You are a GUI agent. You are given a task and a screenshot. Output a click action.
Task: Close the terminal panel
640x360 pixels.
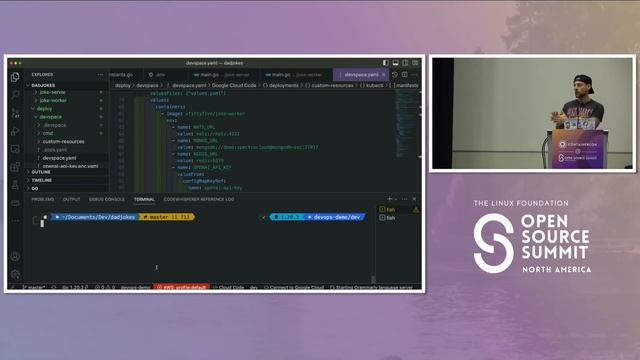(414, 199)
